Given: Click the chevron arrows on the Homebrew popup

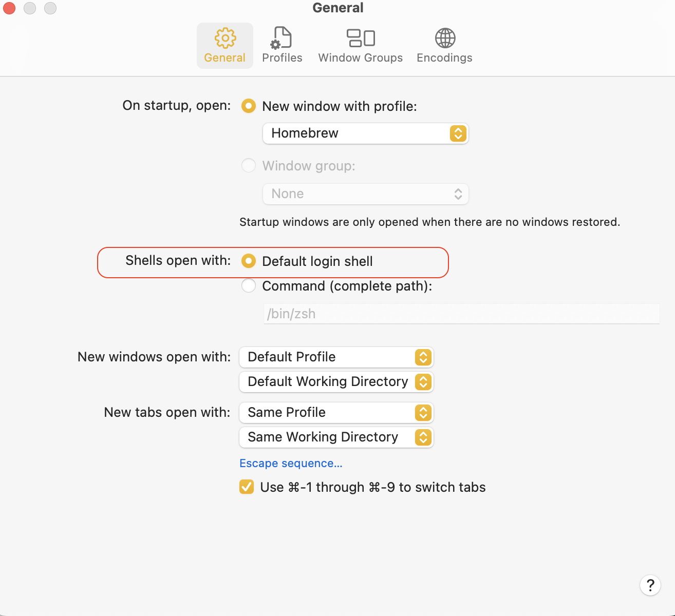Looking at the screenshot, I should pos(457,133).
